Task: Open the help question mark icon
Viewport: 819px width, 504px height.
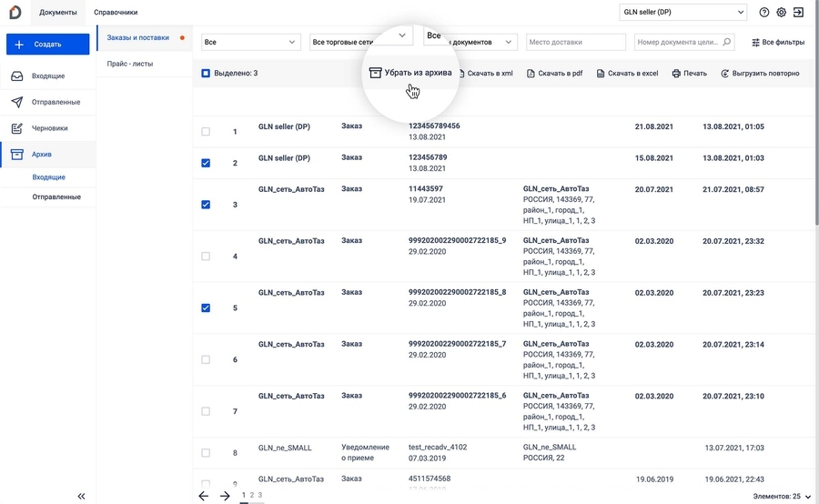Action: coord(764,13)
